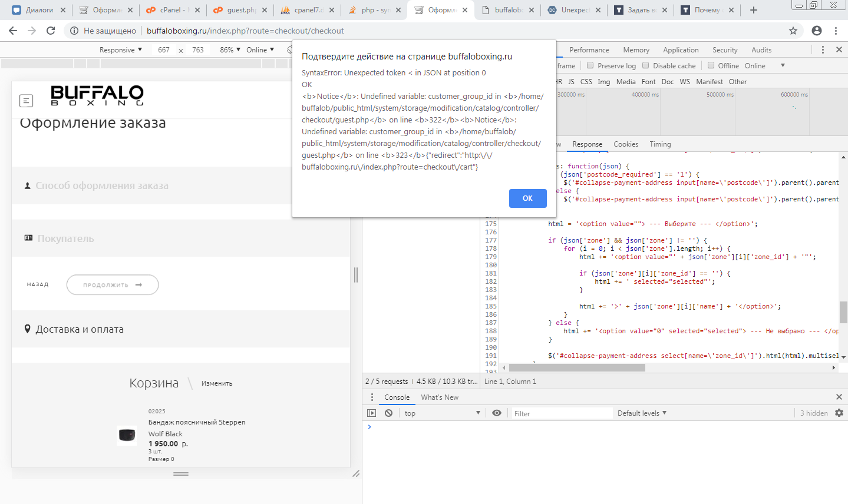Image resolution: width=848 pixels, height=504 pixels.
Task: Click 'Изменить' link next to Корзина
Action: pos(217,383)
